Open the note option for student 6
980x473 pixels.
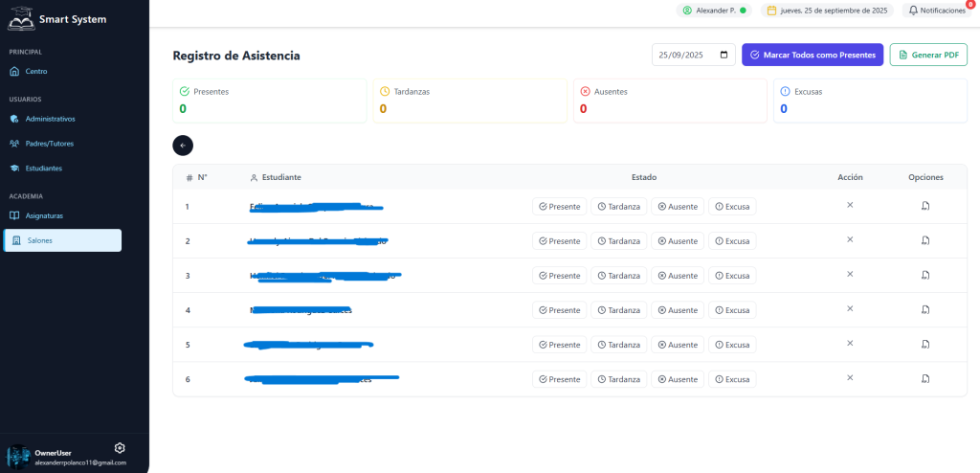925,379
